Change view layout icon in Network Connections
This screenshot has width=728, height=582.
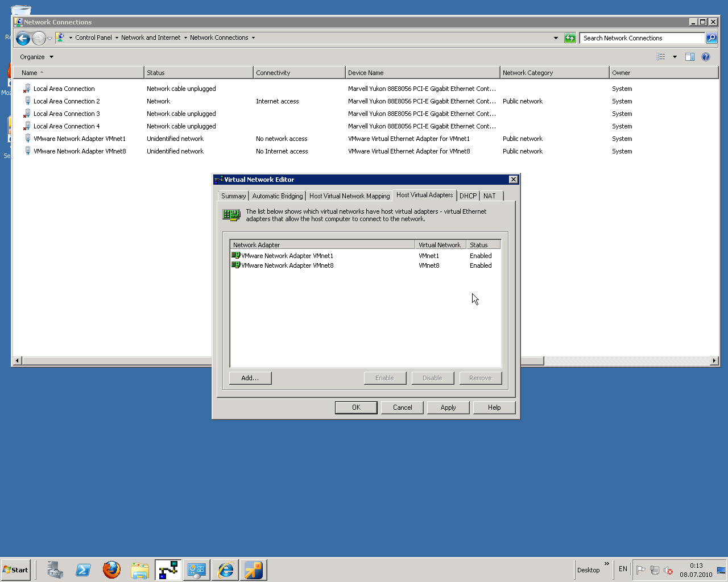[661, 57]
